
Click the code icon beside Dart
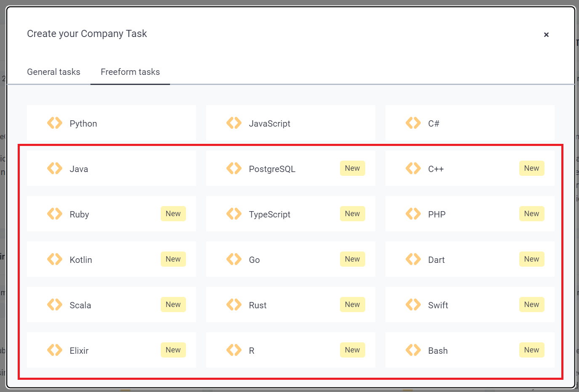(413, 259)
